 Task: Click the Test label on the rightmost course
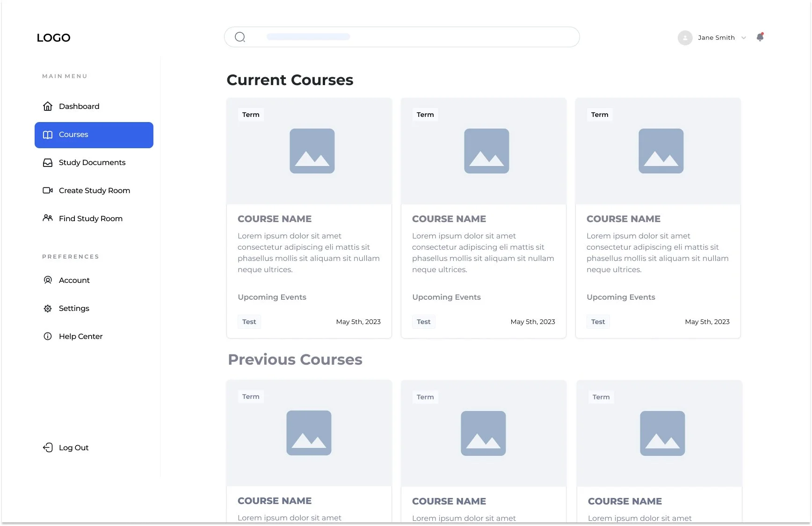coord(598,322)
